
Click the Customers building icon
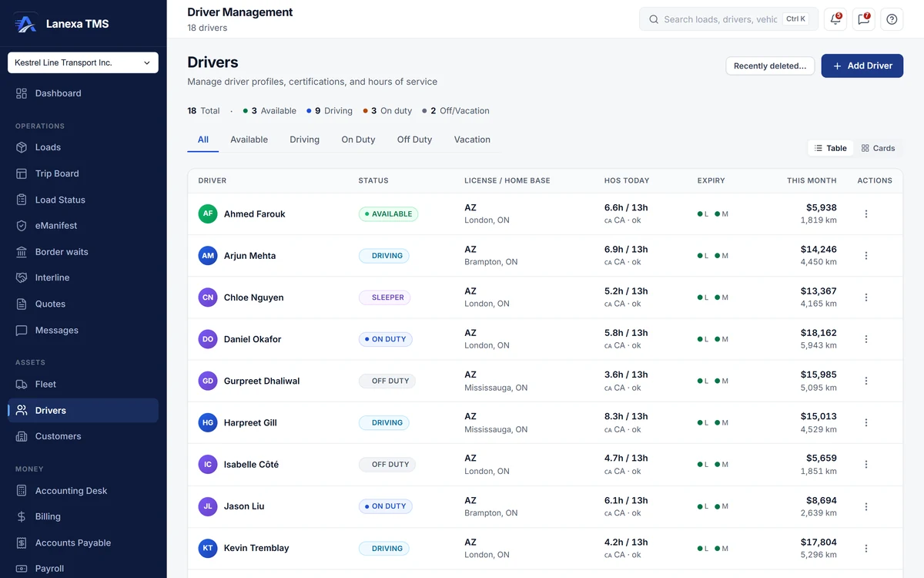point(22,436)
